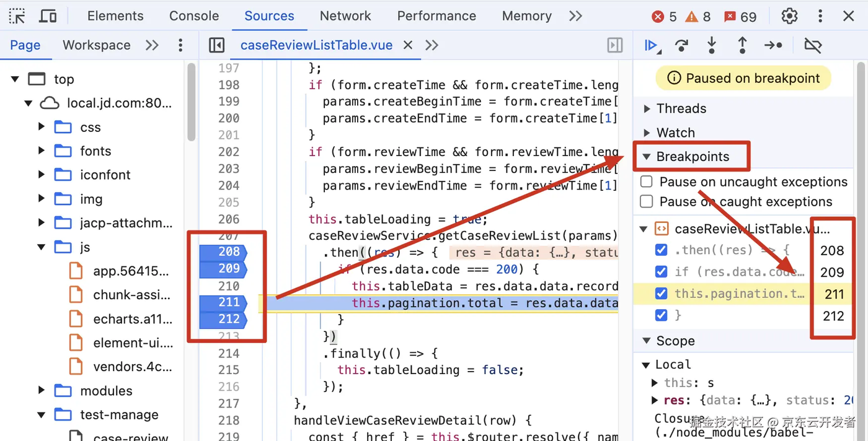
Task: Switch to the Network tab
Action: tap(345, 16)
